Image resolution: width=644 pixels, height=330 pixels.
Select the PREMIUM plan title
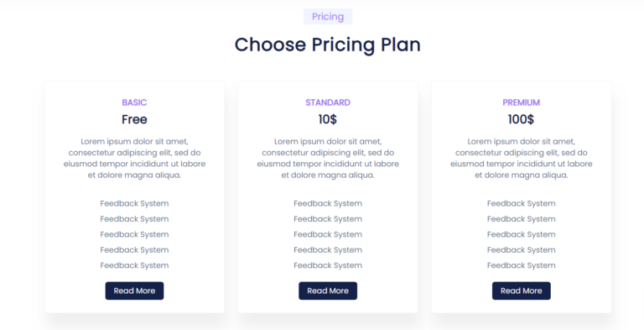click(522, 102)
